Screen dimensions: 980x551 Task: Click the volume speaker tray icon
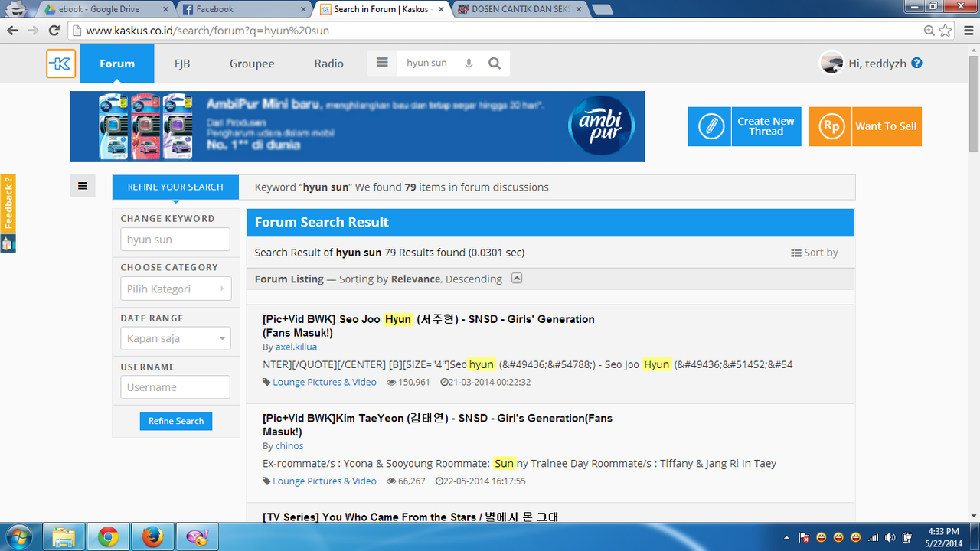coord(890,537)
